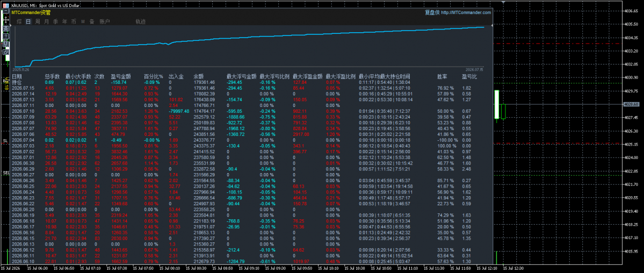
Task: Click the 总手数 column header
Action: coord(52,76)
